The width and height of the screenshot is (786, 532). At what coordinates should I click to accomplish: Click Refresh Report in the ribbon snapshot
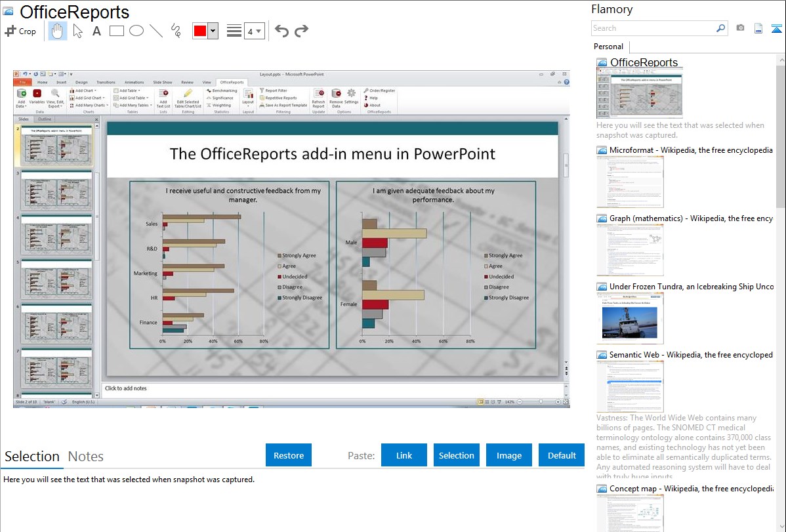(x=318, y=98)
